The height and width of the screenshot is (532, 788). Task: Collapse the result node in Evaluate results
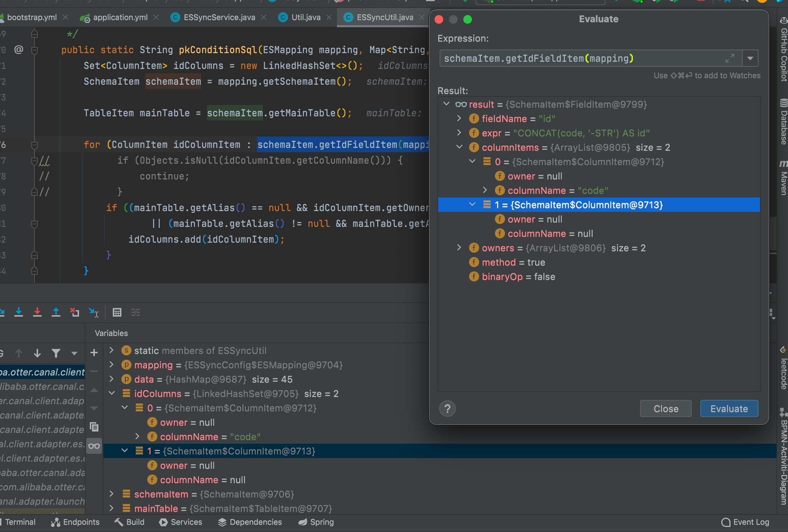coord(446,104)
